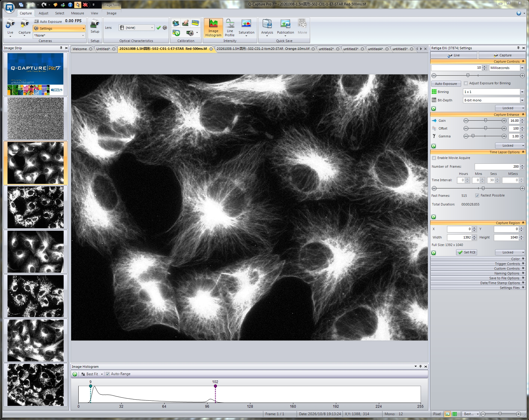Image resolution: width=529 pixels, height=420 pixels.
Task: Expand the Naming Options section
Action: tap(477, 273)
